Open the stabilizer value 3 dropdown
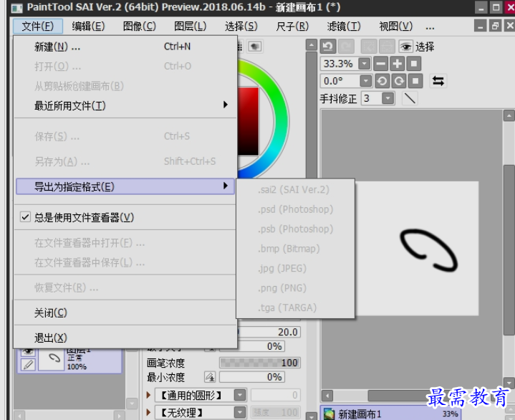The image size is (515, 420). pos(388,98)
